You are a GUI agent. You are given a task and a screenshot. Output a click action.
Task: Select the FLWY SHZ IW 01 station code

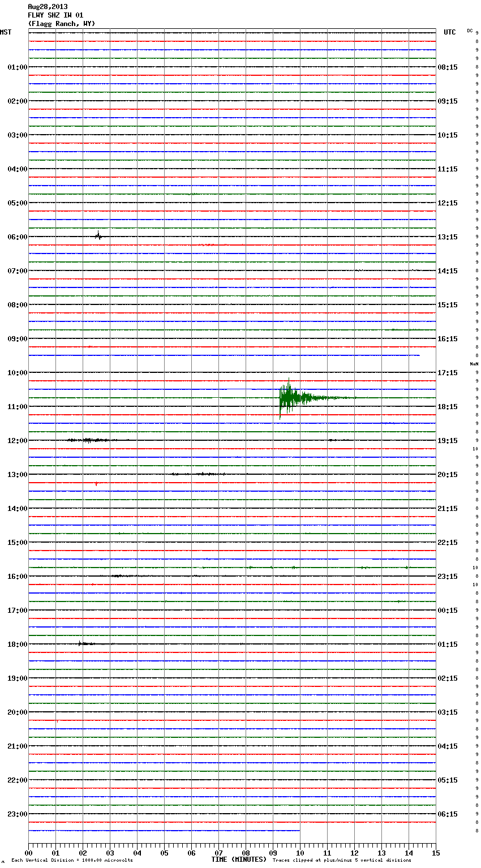pos(55,15)
